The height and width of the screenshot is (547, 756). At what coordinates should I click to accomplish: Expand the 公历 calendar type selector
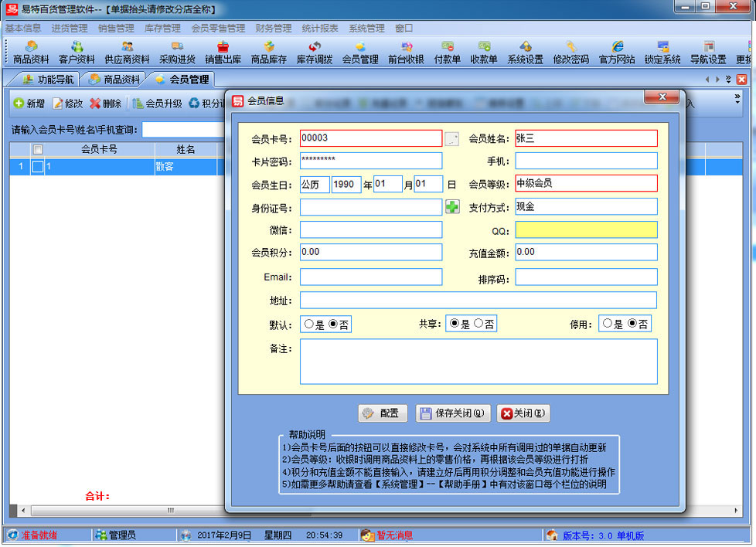tap(314, 185)
